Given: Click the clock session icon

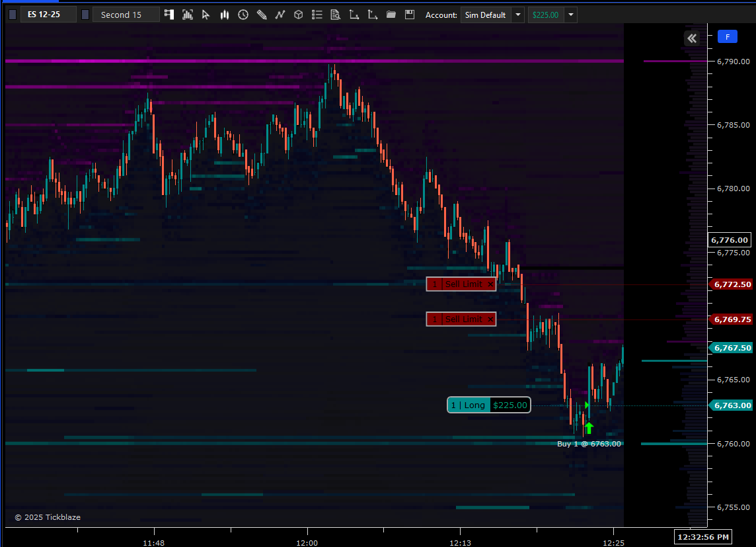Looking at the screenshot, I should pyautogui.click(x=243, y=15).
